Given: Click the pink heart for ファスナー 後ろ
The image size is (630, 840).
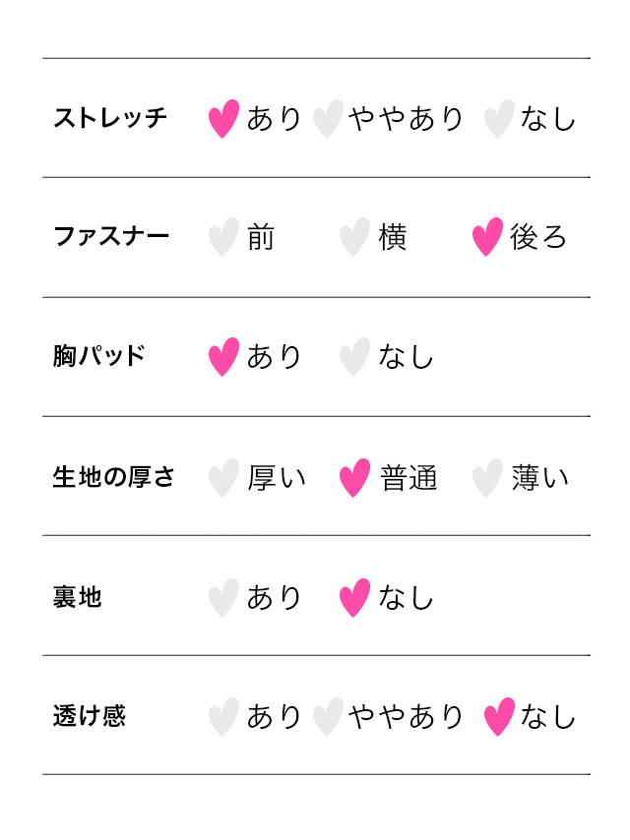Looking at the screenshot, I should pos(487,237).
